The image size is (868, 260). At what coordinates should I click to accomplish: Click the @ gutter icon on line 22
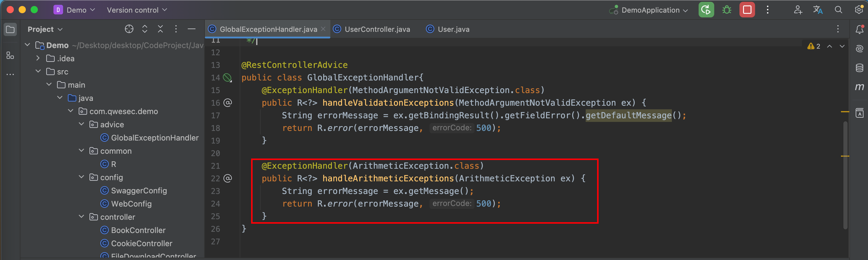[228, 179]
